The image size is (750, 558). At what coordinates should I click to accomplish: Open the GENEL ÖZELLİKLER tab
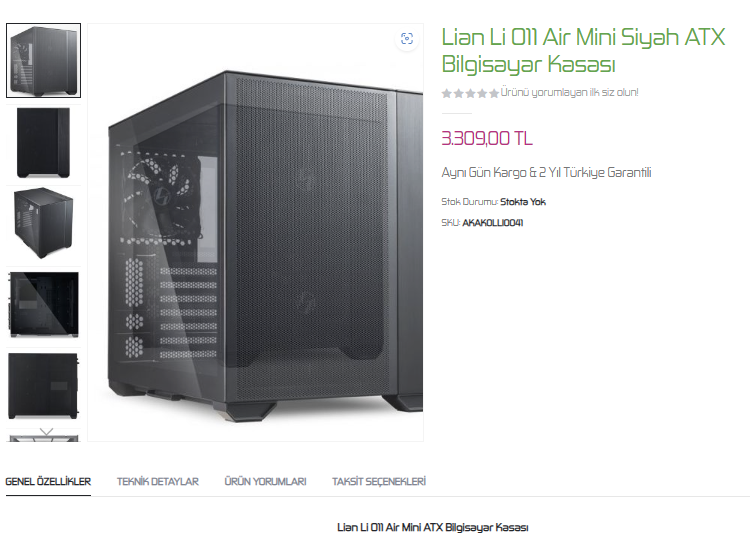pyautogui.click(x=48, y=481)
